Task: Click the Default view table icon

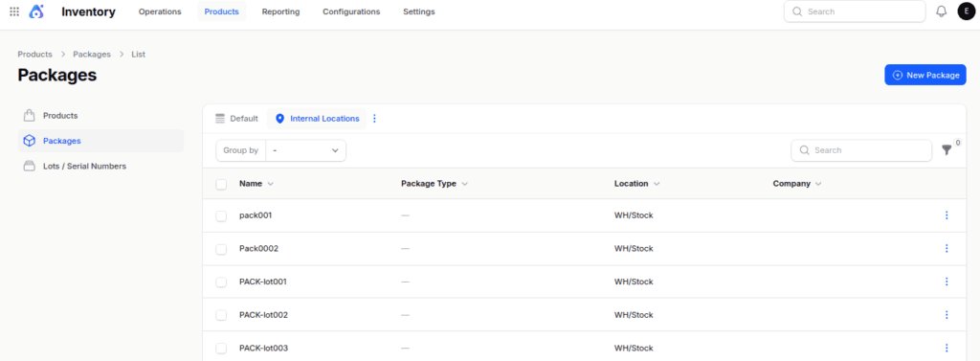Action: [x=219, y=118]
